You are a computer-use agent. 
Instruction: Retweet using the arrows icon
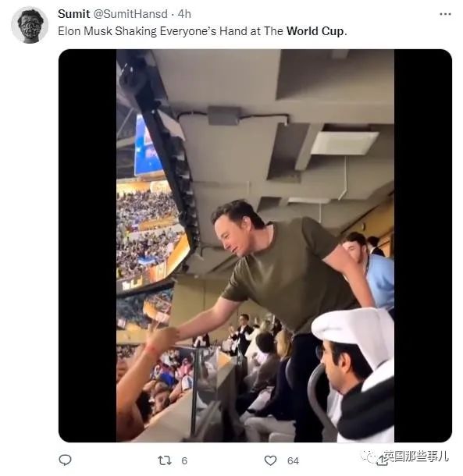165,460
